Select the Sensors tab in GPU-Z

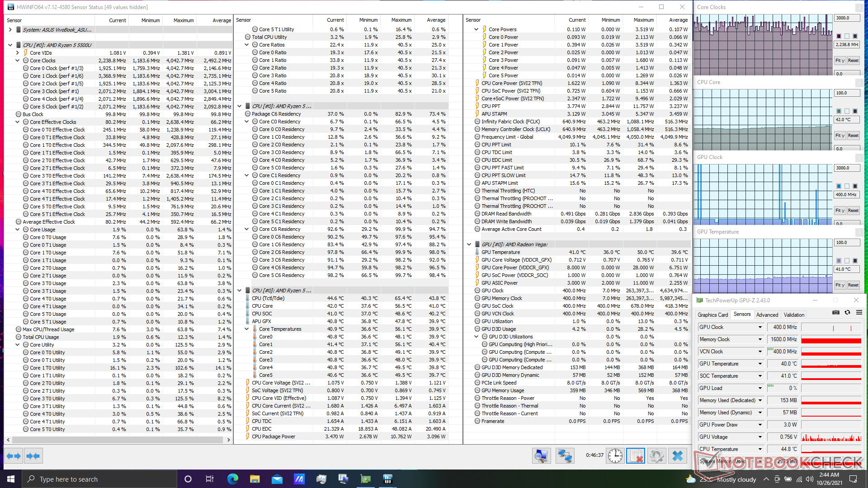click(x=742, y=314)
